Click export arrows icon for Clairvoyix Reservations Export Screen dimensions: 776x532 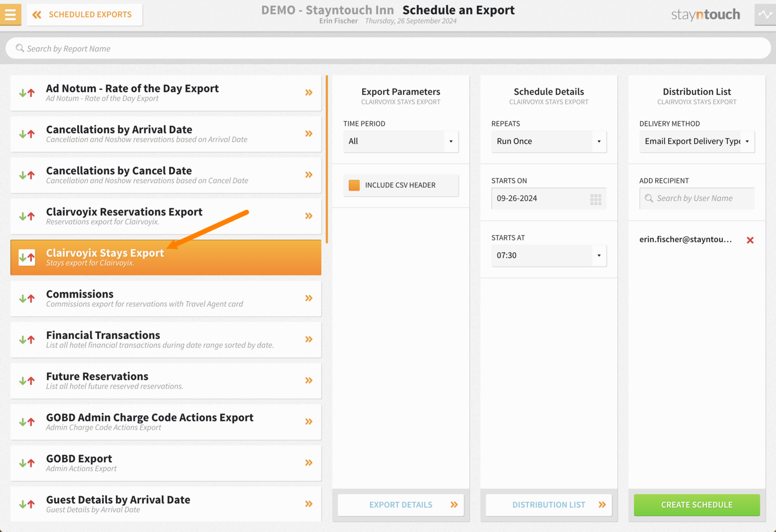(27, 216)
